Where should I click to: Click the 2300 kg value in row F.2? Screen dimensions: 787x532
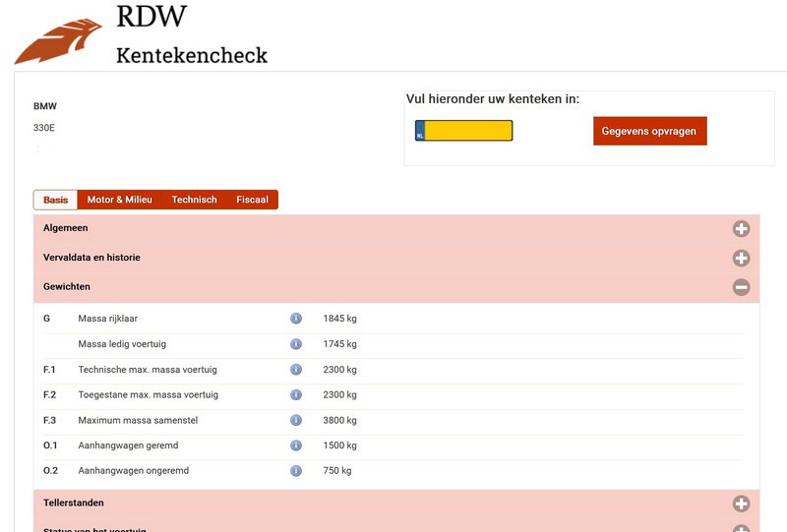pos(339,394)
